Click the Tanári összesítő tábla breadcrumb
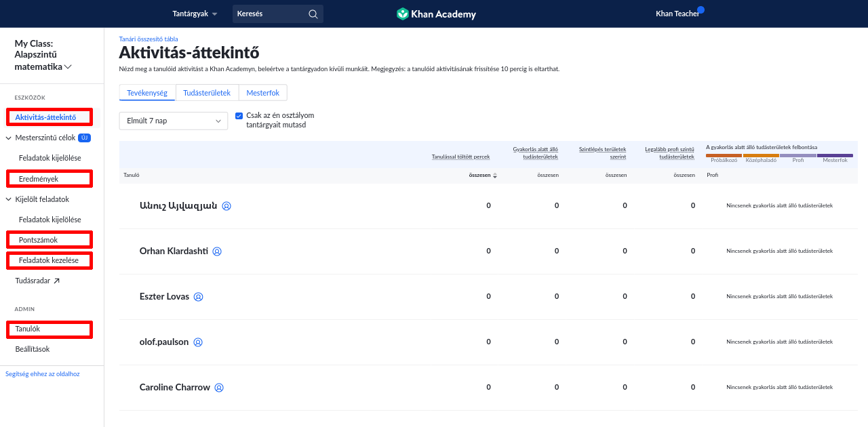 (149, 39)
